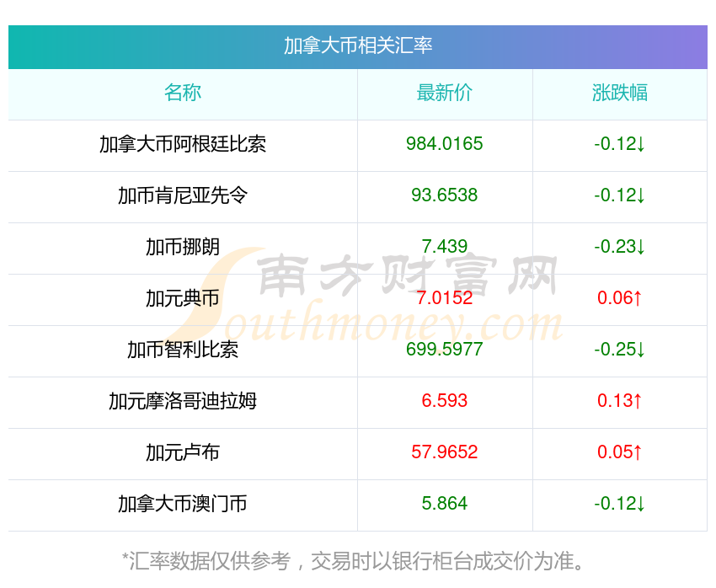This screenshot has width=716, height=588.
Task: Click the 加拿大币阿根廷比索 row name
Action: [x=183, y=144]
